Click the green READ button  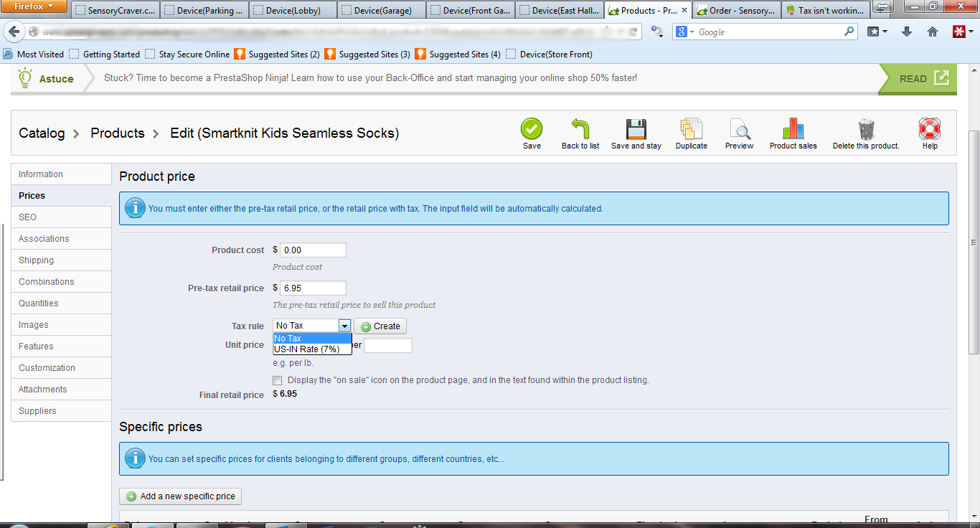tap(918, 79)
